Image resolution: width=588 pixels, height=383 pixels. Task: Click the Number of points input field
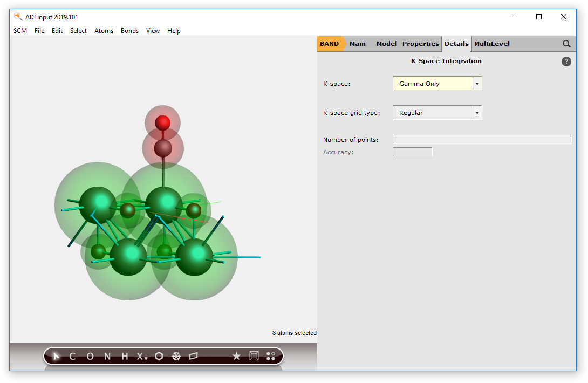(482, 139)
